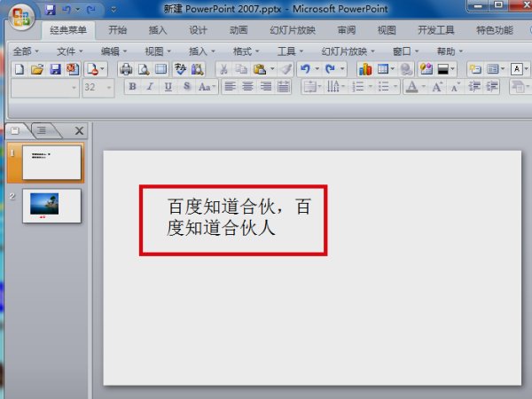Click the Paste clipboard icon

point(260,69)
